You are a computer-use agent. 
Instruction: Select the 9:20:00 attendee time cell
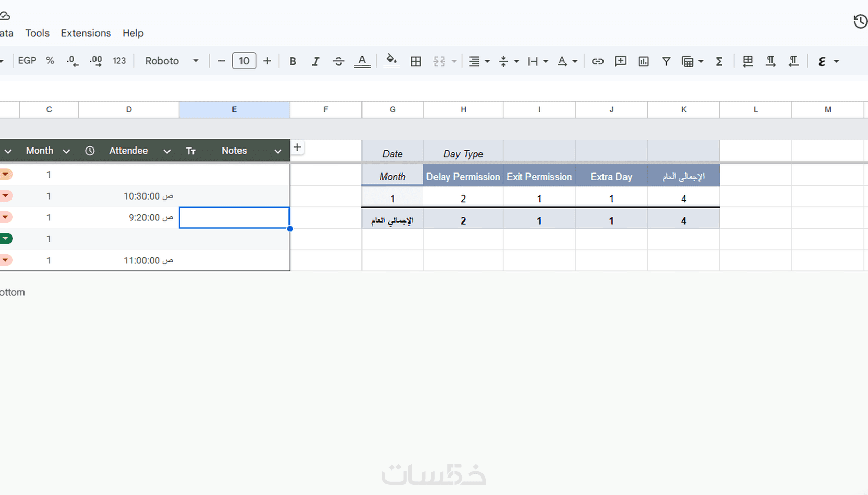129,217
